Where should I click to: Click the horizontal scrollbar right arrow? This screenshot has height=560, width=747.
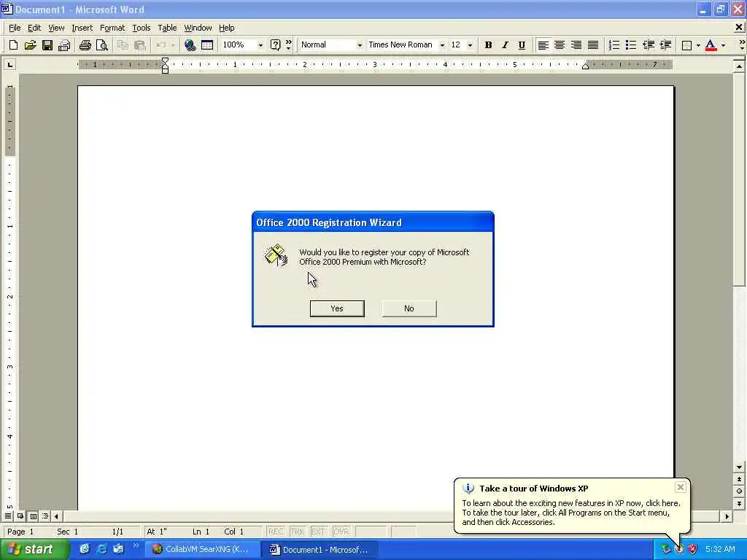point(727,516)
